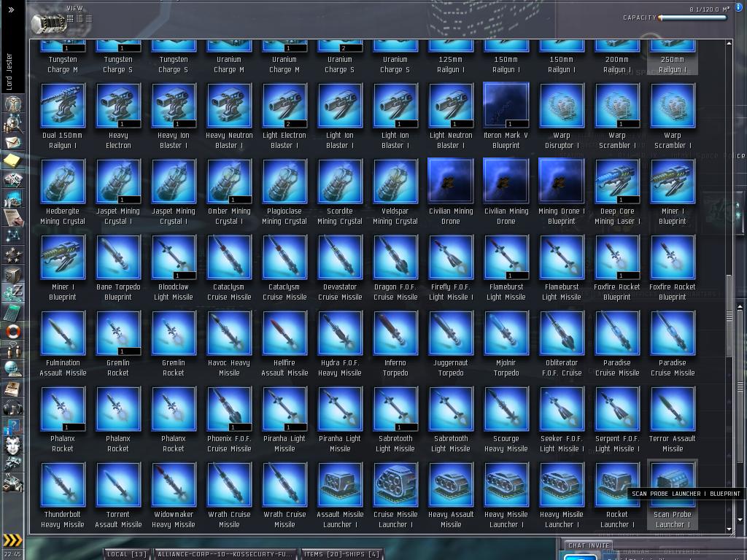Select the Light Electron Blaster I
The image size is (747, 560).
285,117
